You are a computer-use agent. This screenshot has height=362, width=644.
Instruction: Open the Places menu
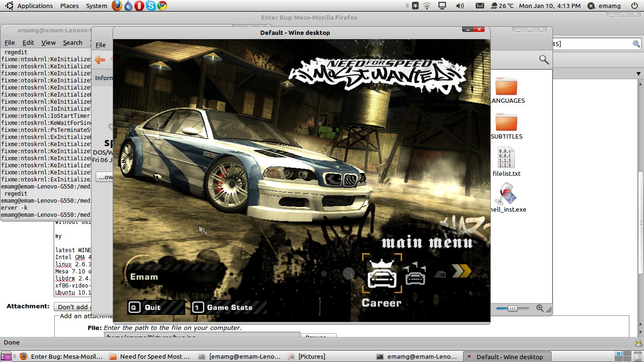pyautogui.click(x=69, y=6)
